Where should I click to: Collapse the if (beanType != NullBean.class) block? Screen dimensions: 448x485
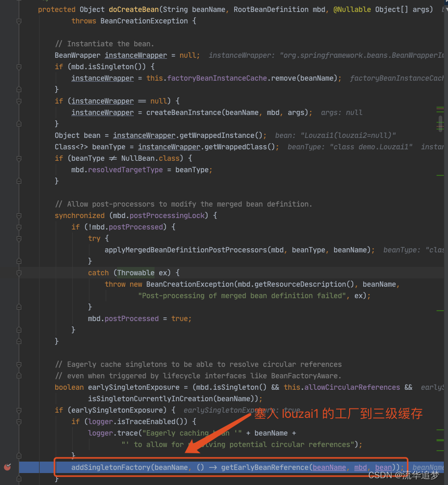click(19, 158)
